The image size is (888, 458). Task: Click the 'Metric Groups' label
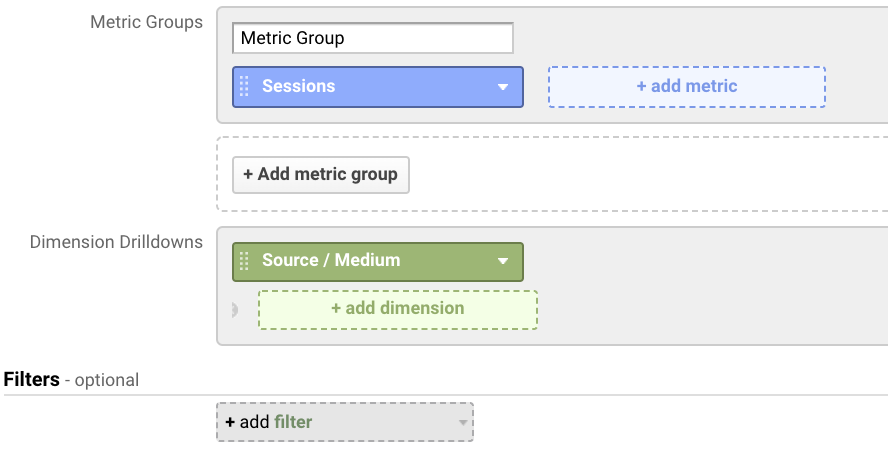(146, 22)
